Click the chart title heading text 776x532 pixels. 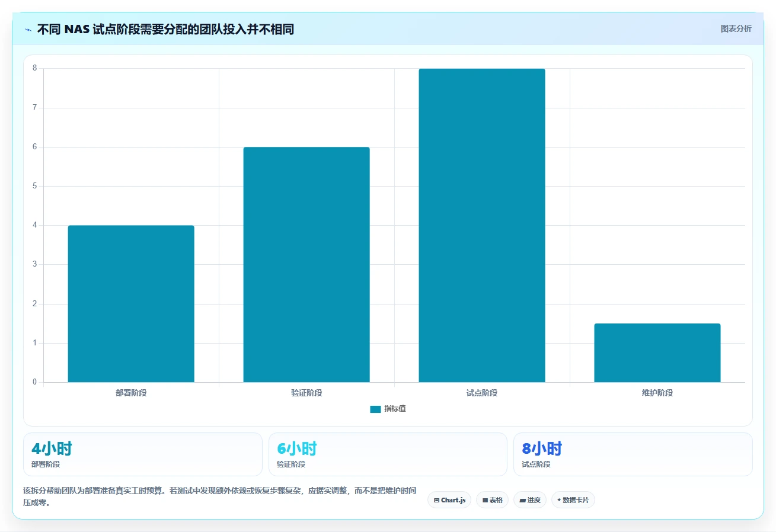click(x=165, y=30)
